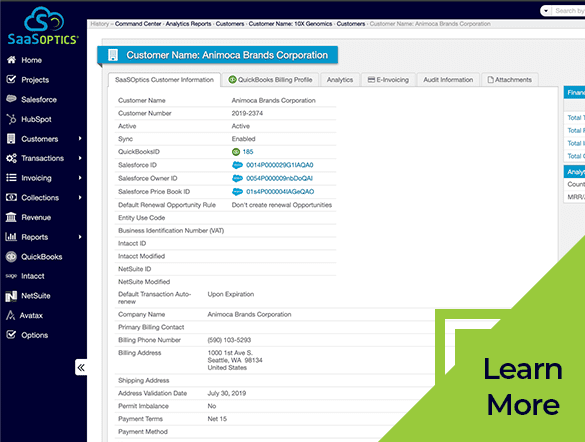Switch to QuickBooks Billing Profile tab
Screen dimensions: 585x442
(270, 80)
